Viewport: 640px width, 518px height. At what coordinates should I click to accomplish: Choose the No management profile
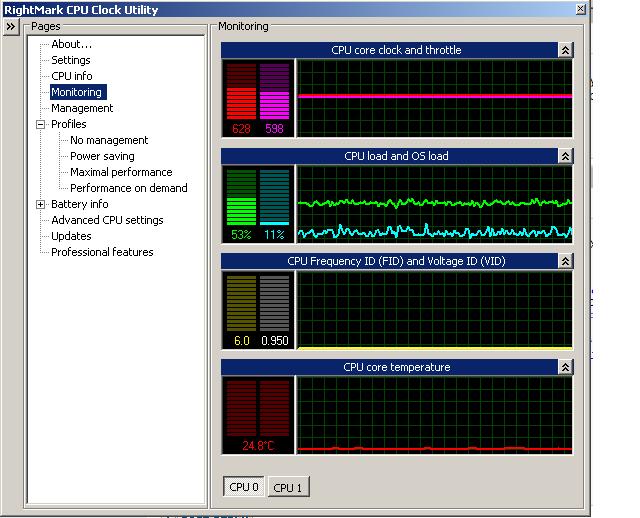click(x=109, y=140)
